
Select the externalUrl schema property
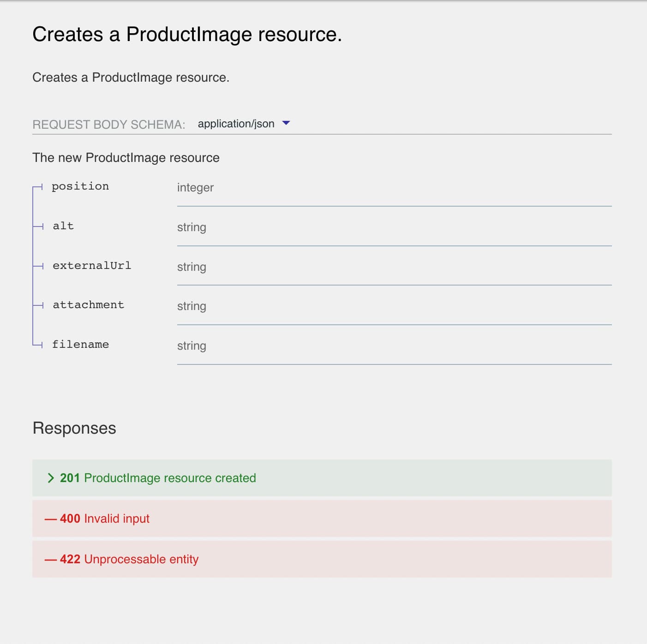[x=92, y=265]
